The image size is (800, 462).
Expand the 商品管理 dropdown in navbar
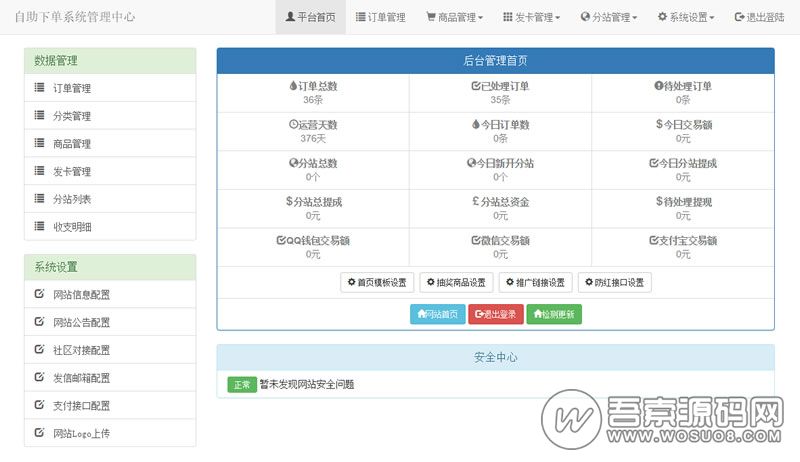coord(454,17)
